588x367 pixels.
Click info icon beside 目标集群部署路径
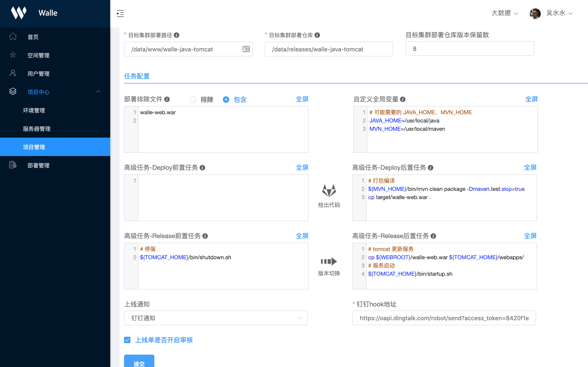pos(177,35)
